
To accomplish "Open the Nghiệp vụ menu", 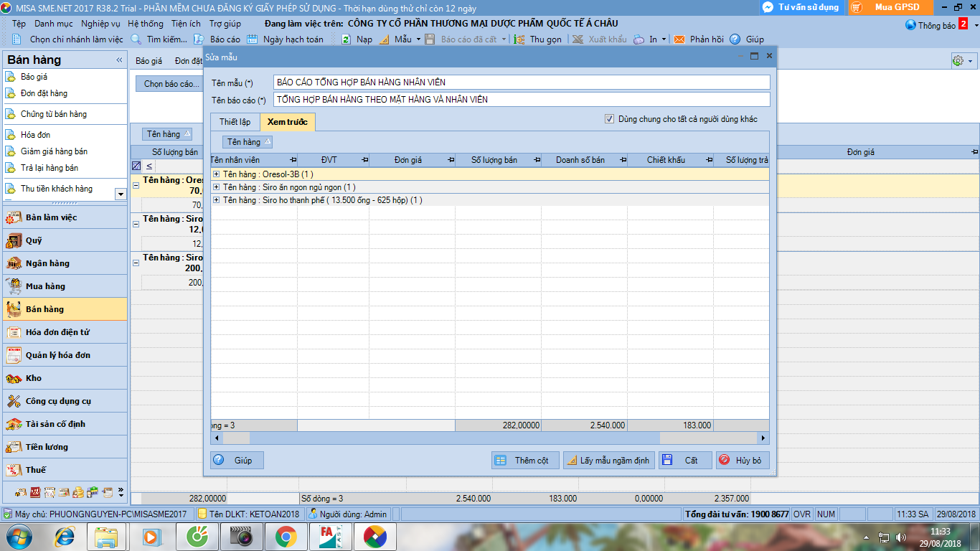I will click(100, 24).
